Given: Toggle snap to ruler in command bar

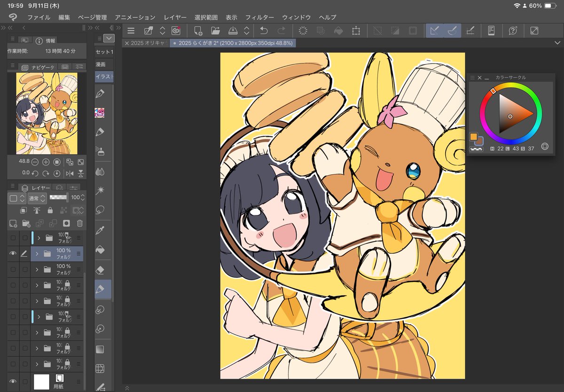Looking at the screenshot, I should coord(435,31).
